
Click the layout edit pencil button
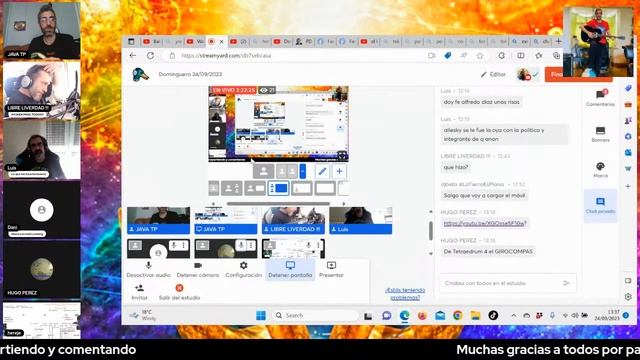[x=322, y=171]
